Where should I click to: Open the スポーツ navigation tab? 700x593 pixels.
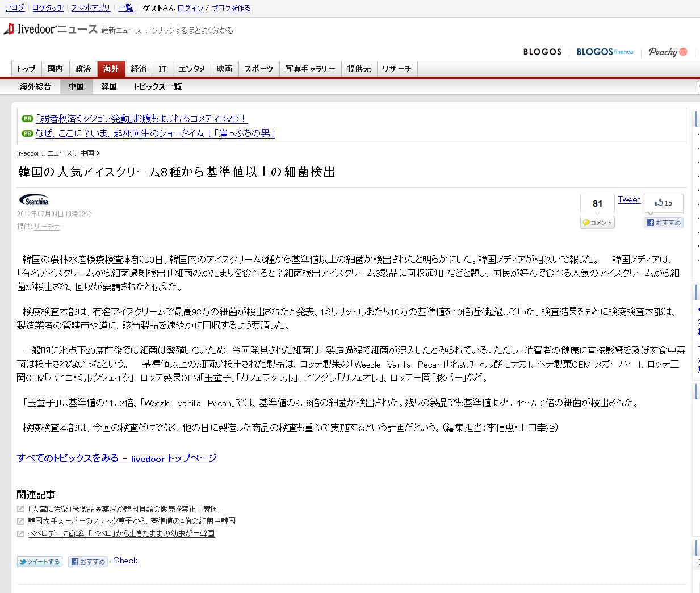[259, 69]
